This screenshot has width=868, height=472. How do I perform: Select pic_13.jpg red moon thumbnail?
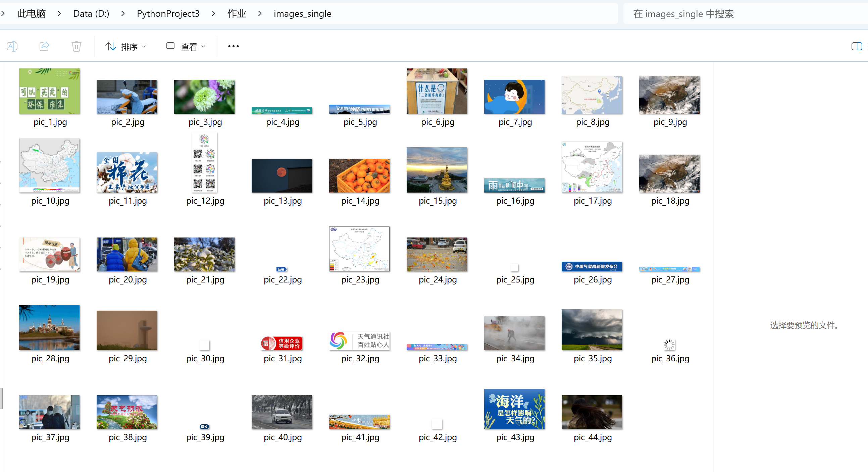pos(282,175)
